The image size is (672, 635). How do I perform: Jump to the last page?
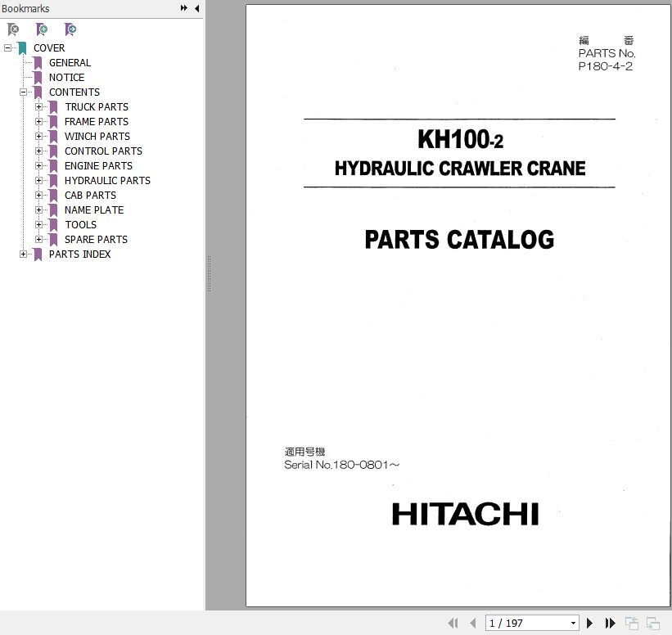tap(610, 624)
